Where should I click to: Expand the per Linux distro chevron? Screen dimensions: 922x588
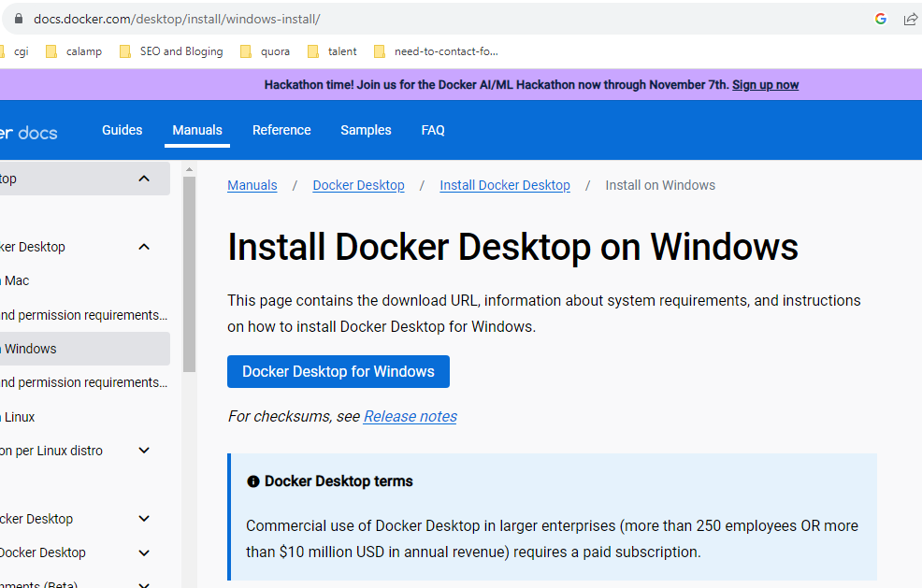144,451
